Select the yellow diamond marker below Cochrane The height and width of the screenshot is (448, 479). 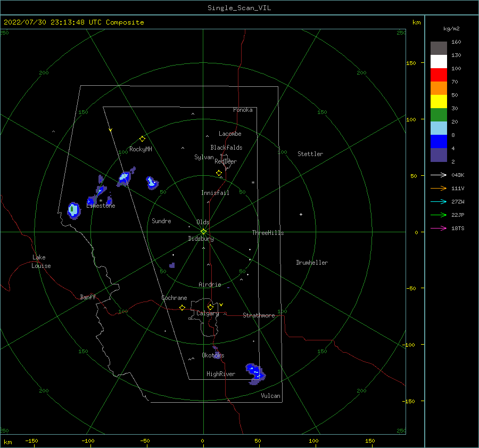tap(182, 307)
